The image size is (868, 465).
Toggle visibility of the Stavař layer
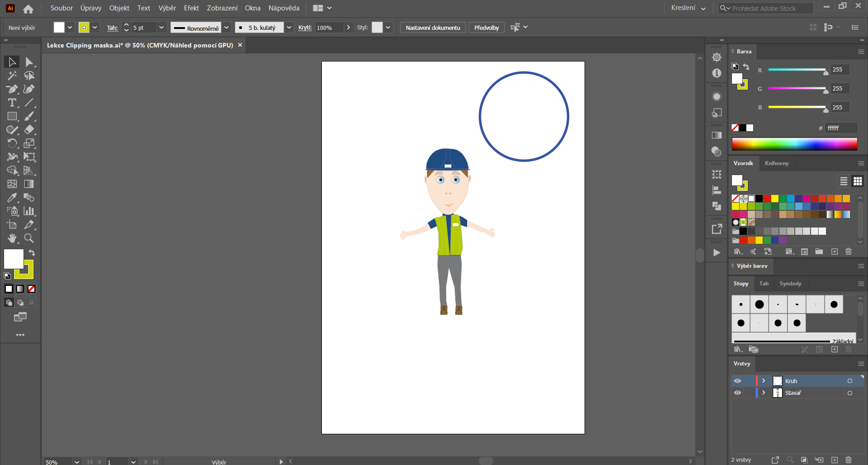738,393
